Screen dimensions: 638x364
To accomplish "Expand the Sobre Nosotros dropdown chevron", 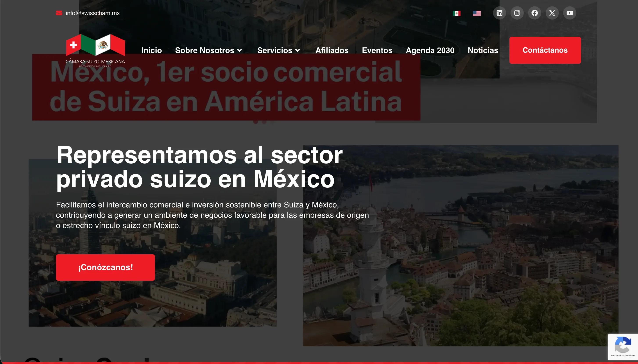I will [240, 50].
